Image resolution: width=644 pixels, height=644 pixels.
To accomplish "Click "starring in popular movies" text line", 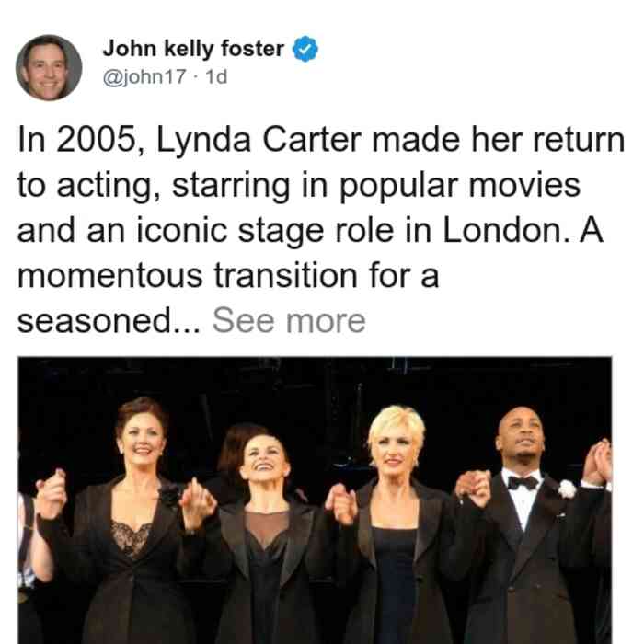I will coord(376,186).
